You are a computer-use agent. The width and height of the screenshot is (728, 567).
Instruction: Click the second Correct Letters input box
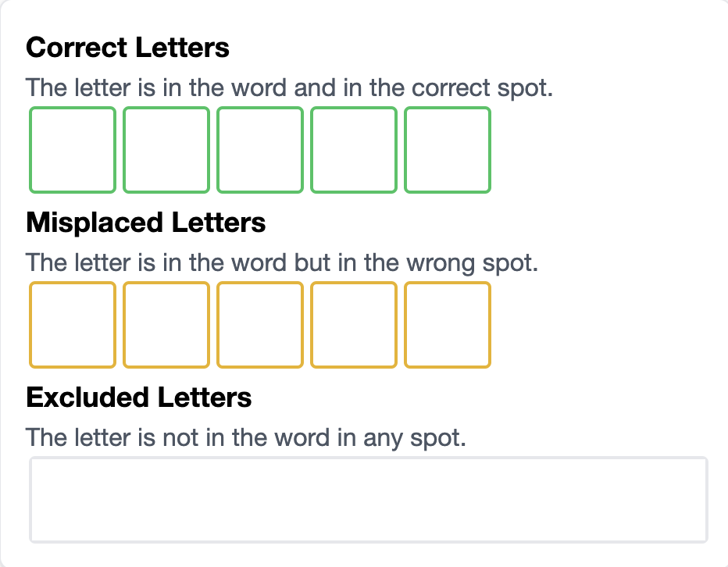166,149
